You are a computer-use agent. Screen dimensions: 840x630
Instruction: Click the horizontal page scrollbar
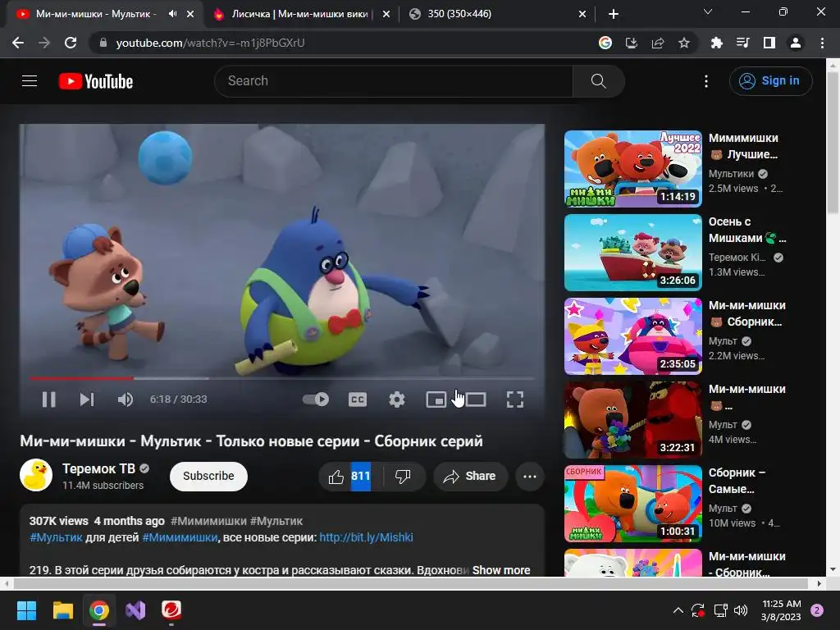(x=410, y=583)
